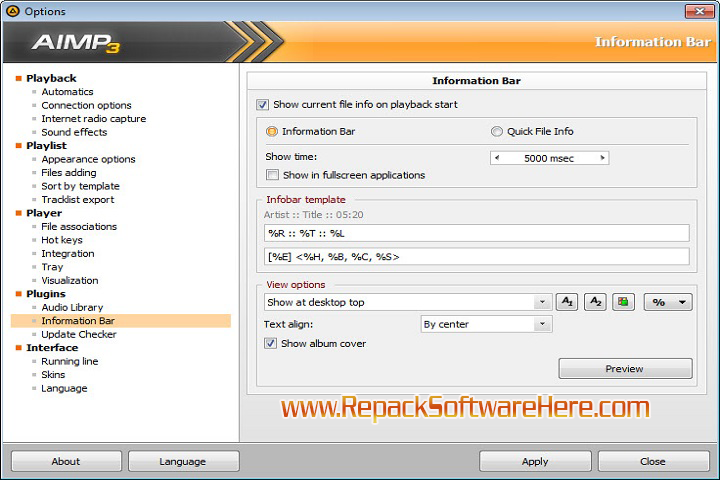Open File associations page

[x=79, y=226]
